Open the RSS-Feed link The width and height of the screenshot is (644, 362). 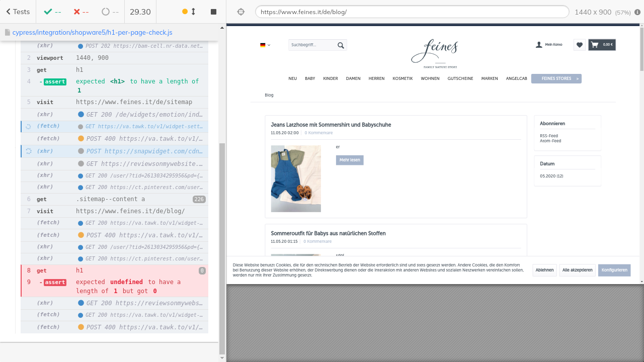tap(549, 136)
